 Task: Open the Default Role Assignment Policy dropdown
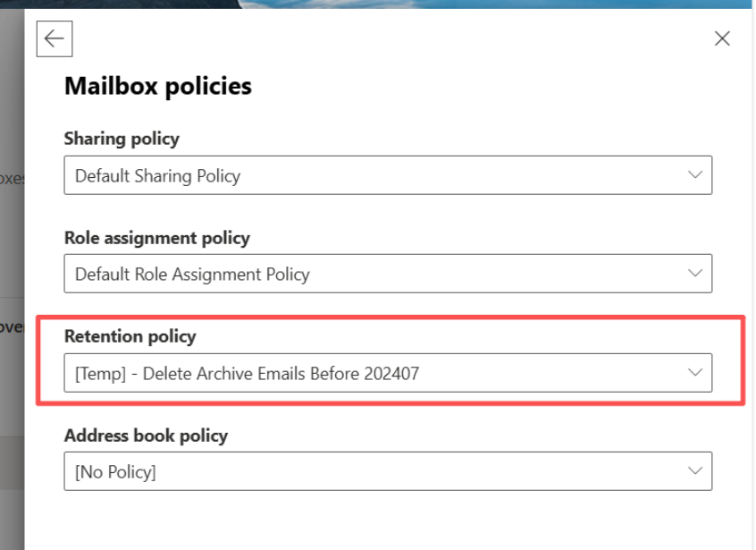click(x=388, y=274)
